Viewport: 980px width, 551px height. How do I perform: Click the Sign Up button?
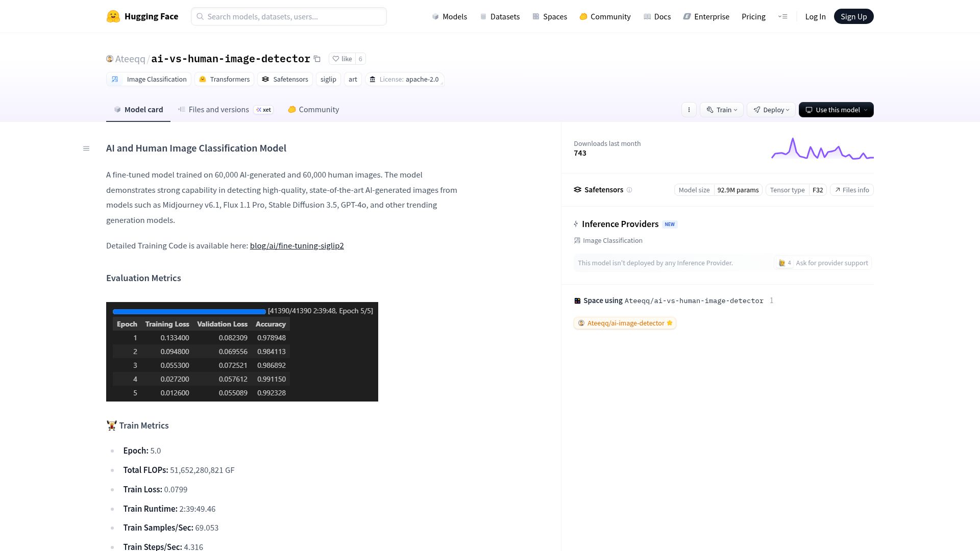[853, 16]
